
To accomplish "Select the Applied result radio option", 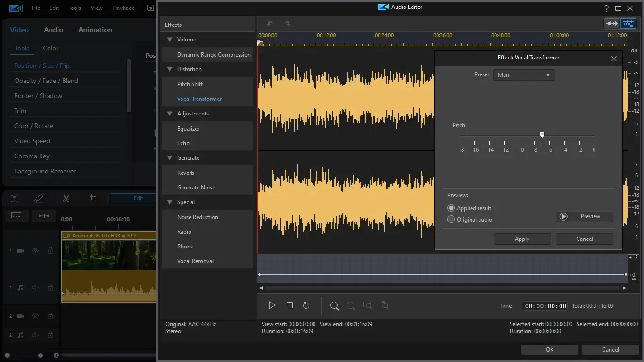I will tap(451, 208).
